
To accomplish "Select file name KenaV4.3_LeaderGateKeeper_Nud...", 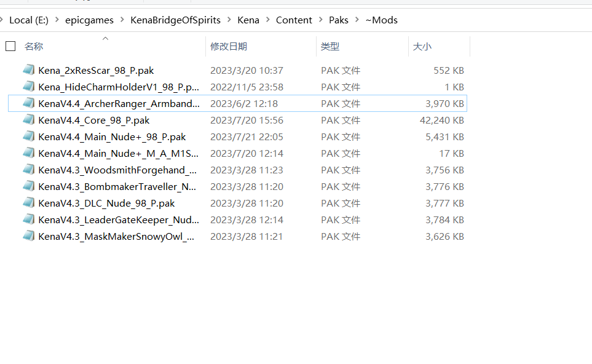I will pyautogui.click(x=119, y=220).
